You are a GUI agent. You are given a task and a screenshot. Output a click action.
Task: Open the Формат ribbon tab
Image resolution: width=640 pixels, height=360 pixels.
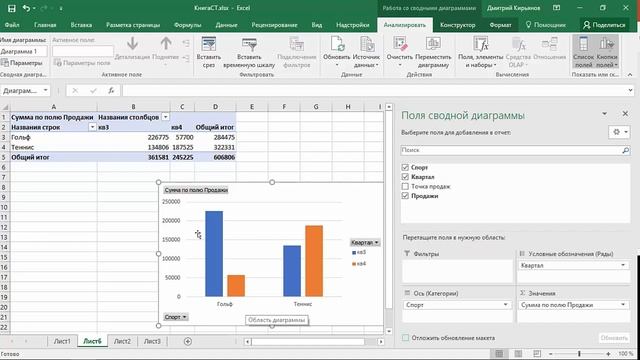tap(500, 25)
